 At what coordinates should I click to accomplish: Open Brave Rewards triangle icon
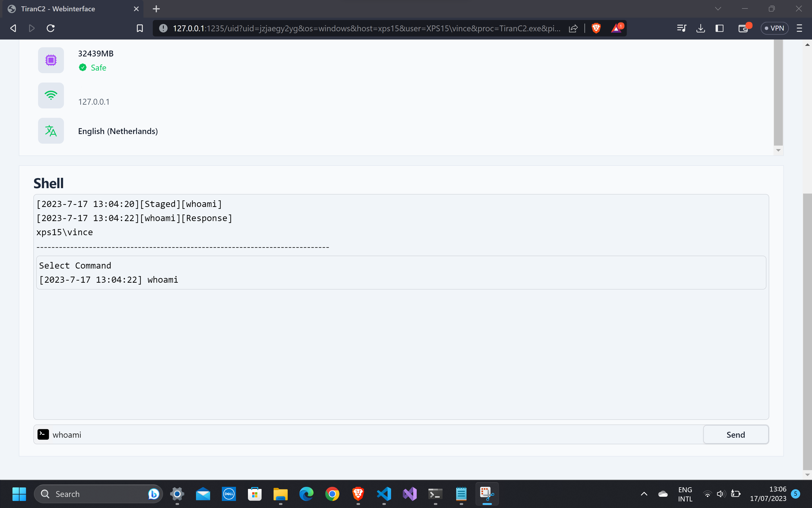coord(616,28)
